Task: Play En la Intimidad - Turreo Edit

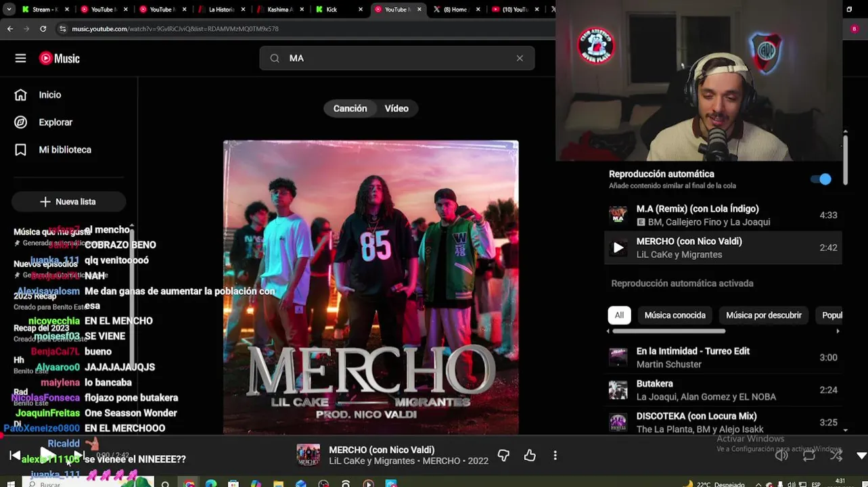Action: click(x=723, y=357)
